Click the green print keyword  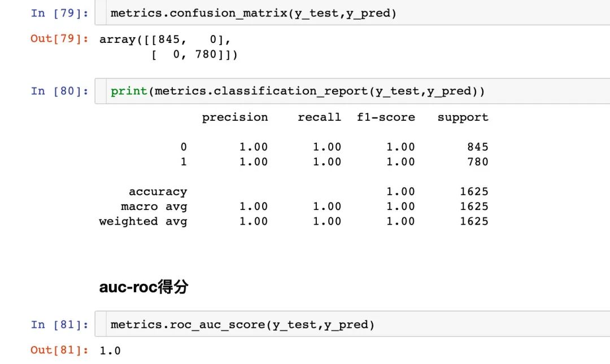(x=129, y=91)
